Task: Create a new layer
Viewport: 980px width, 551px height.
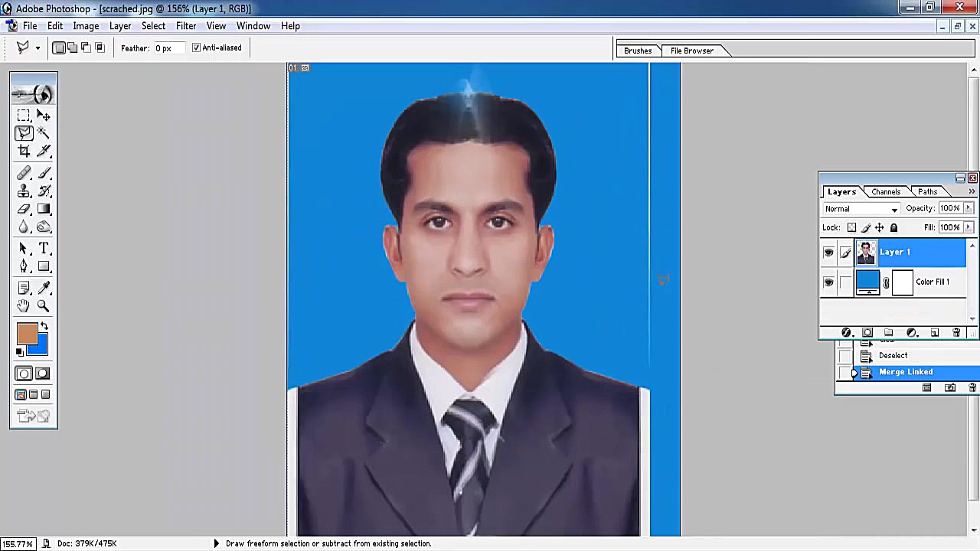Action: (x=935, y=333)
